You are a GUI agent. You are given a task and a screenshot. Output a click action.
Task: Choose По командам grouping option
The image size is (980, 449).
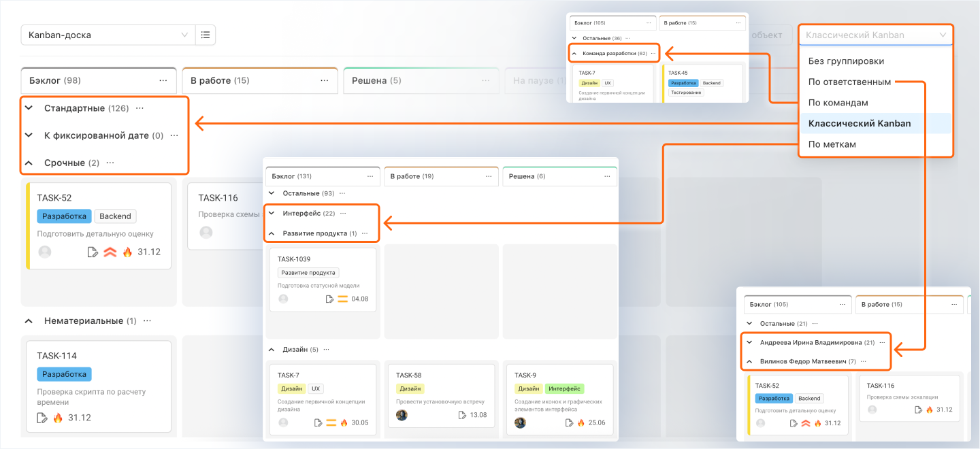[838, 103]
